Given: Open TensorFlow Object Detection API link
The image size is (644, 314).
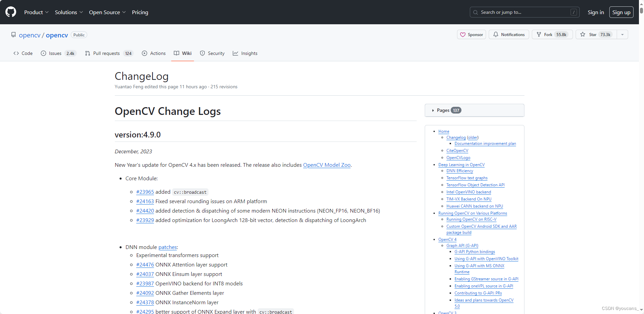Looking at the screenshot, I should [x=475, y=185].
